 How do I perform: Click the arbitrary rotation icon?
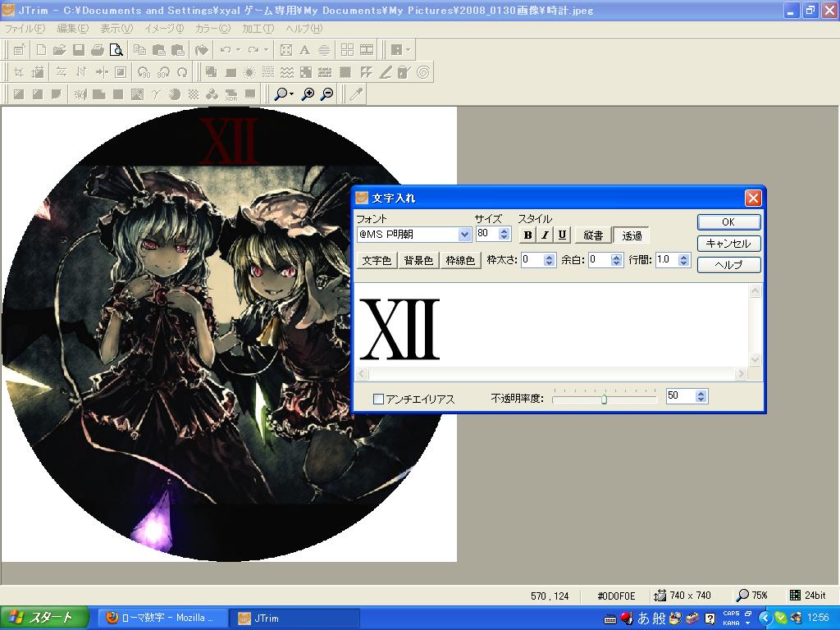tap(182, 72)
